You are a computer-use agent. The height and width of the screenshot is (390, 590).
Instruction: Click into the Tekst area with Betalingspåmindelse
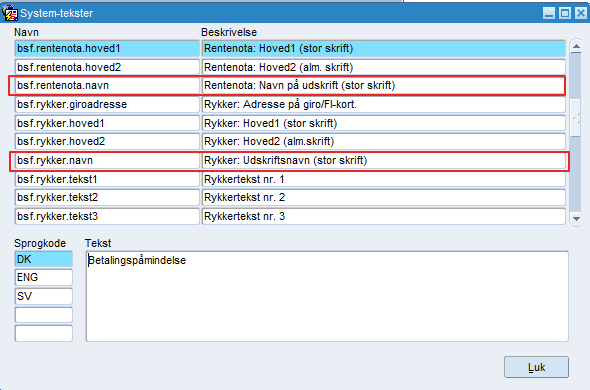click(x=327, y=296)
